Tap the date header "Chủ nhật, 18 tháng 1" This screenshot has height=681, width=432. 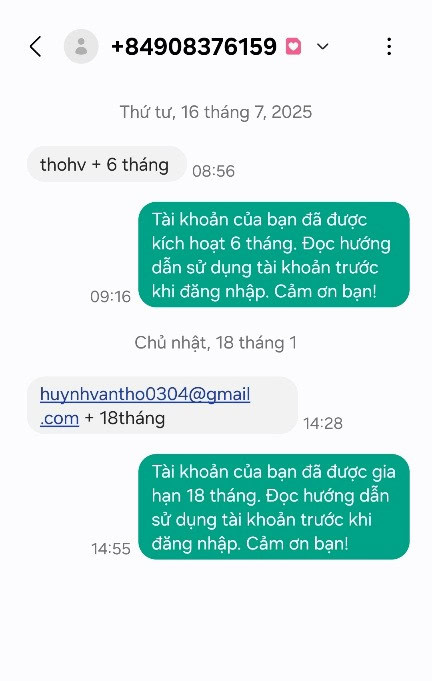(x=216, y=343)
